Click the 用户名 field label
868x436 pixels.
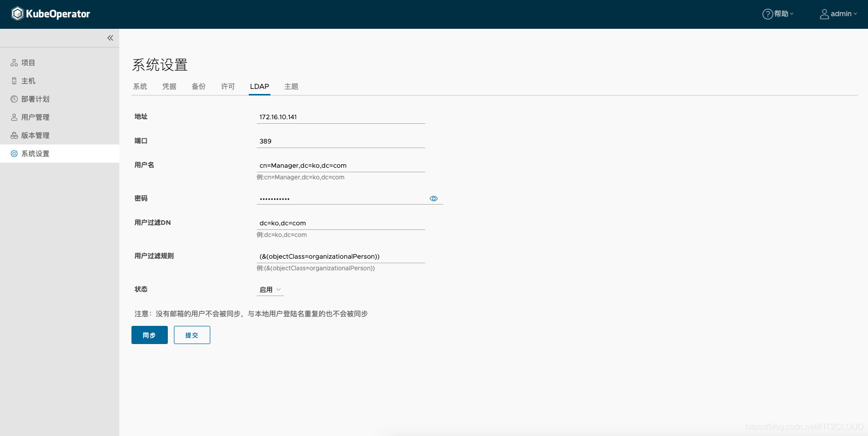tap(144, 165)
